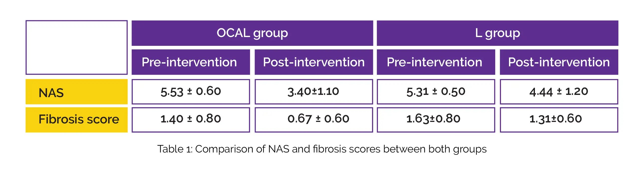644x178 pixels.
Task: Pick the cell containing 1.40 ± 0.80
Action: pyautogui.click(x=190, y=119)
